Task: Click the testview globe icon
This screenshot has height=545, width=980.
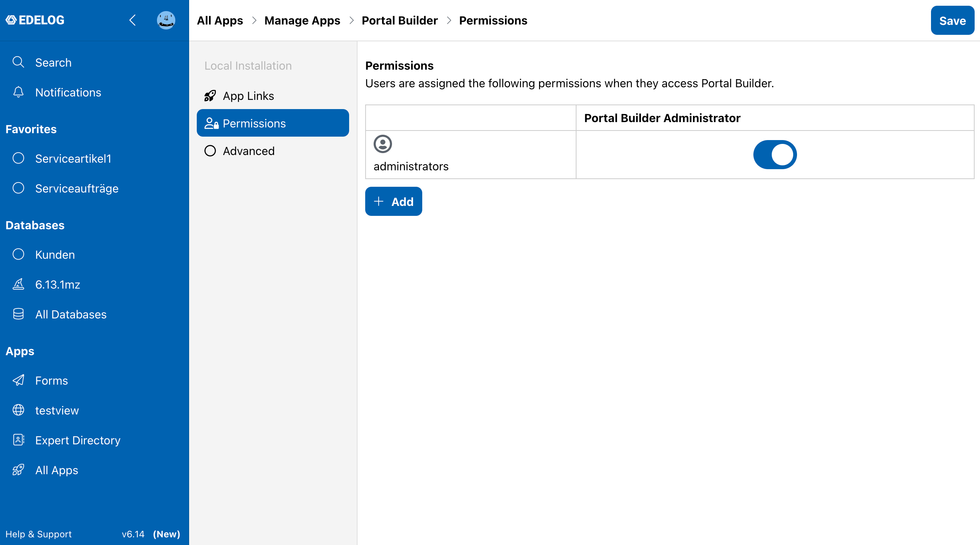Action: pyautogui.click(x=18, y=410)
